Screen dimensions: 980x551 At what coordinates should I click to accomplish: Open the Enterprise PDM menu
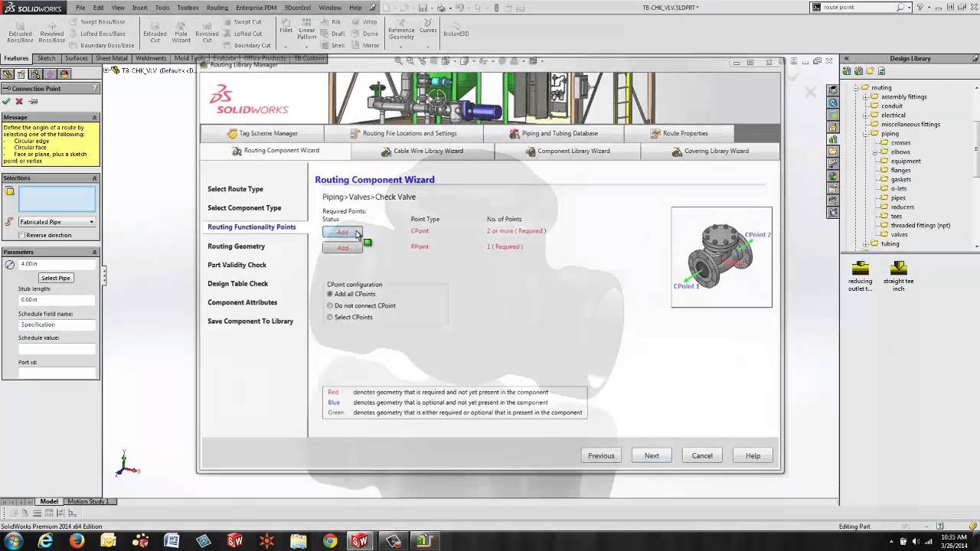(x=256, y=8)
